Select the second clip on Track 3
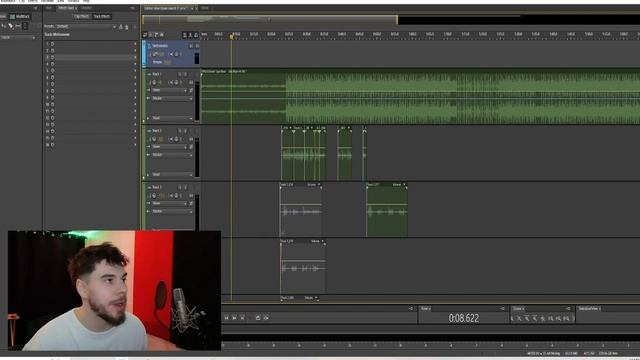Screen dimensions: 640x360 [387, 210]
